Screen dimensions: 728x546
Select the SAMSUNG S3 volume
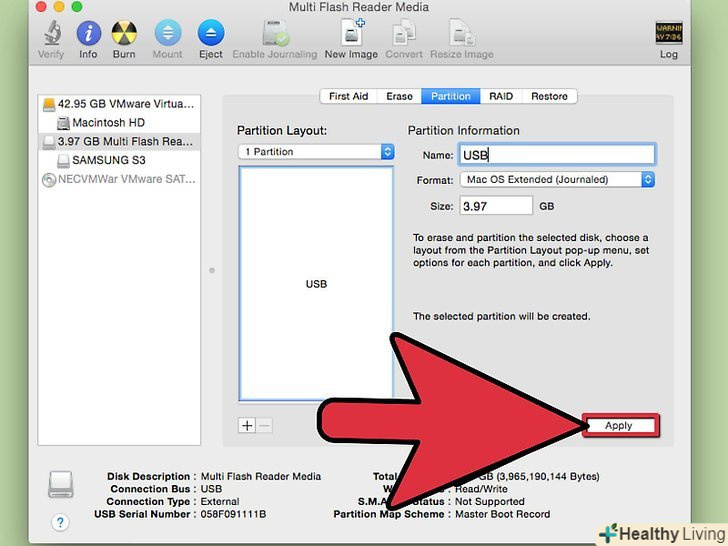(x=119, y=160)
